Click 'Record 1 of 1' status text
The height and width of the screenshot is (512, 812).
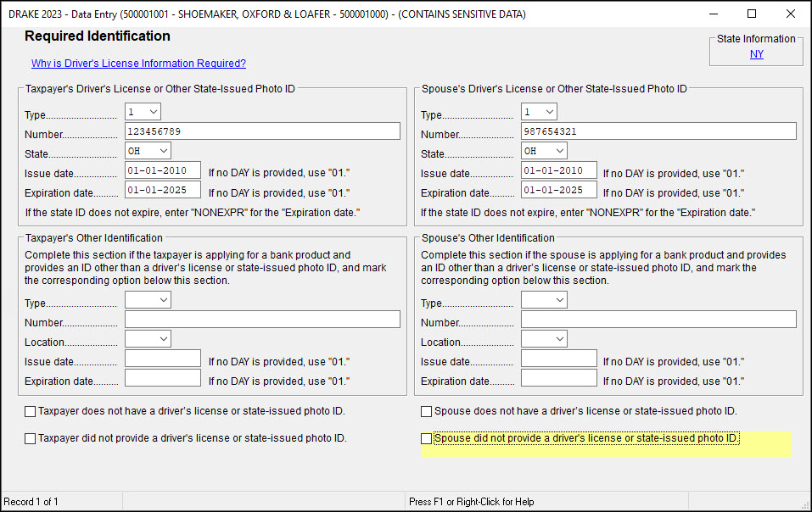[x=31, y=502]
